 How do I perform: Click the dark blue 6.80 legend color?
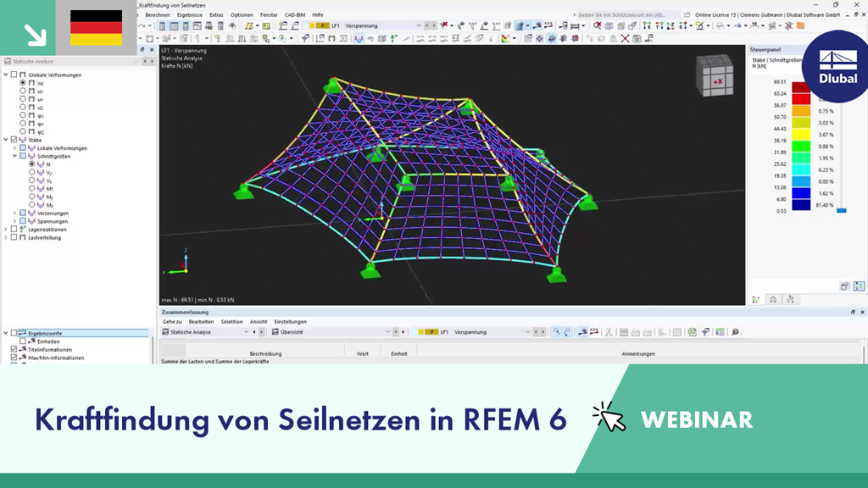click(x=801, y=205)
